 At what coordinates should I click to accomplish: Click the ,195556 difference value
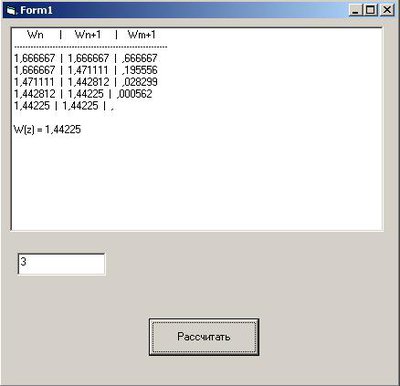[140, 70]
